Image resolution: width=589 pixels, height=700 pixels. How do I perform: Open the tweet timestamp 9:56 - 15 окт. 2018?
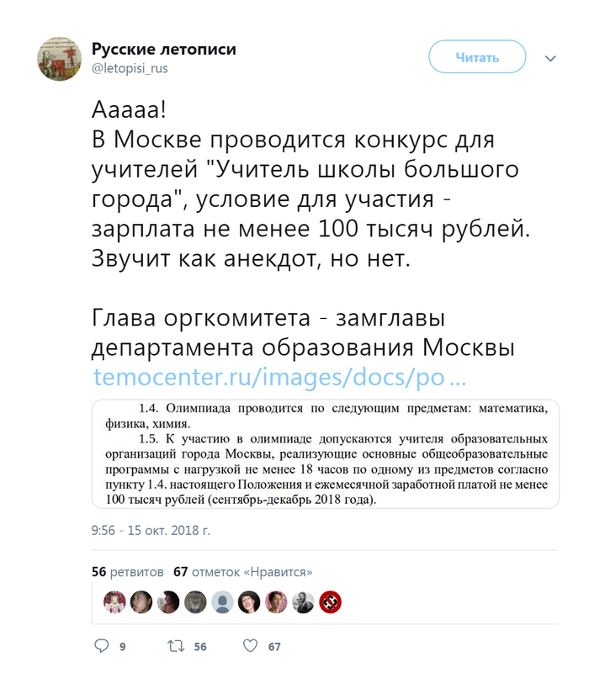coord(151,531)
